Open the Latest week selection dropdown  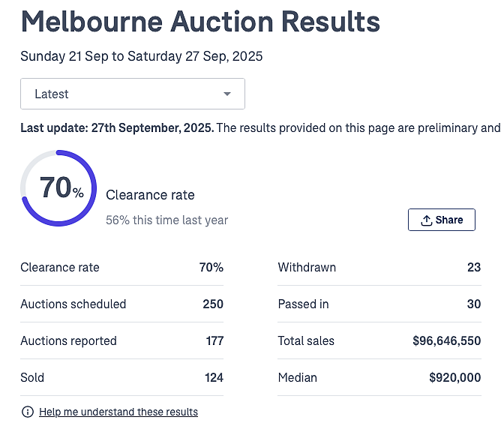[x=133, y=94]
